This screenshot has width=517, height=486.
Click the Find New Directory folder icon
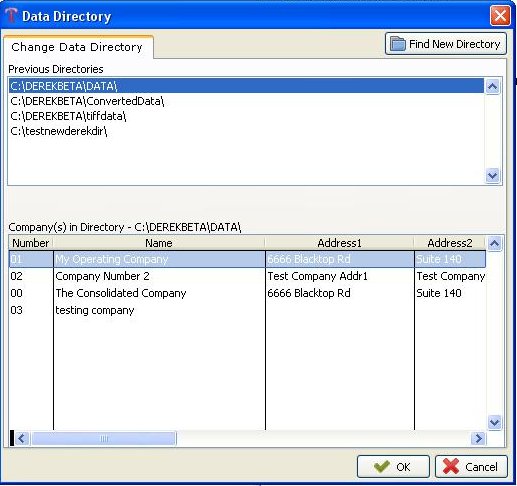(x=398, y=44)
